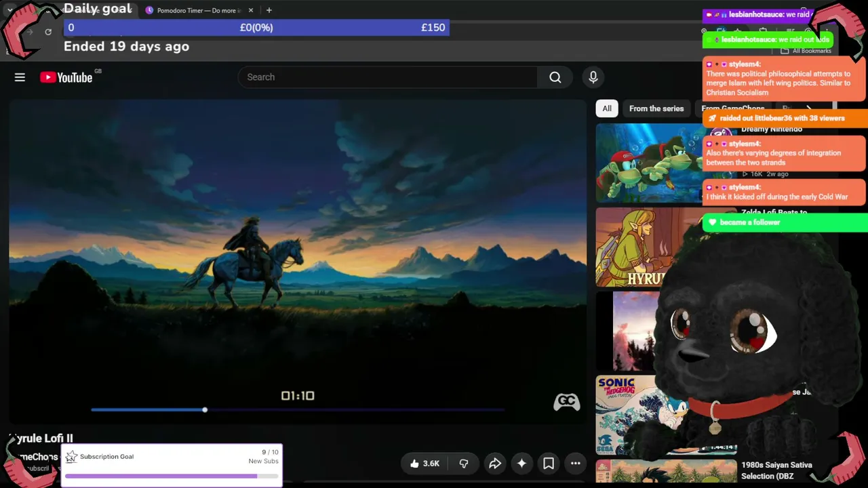Share the video using the arrow icon
The image size is (868, 488).
(495, 464)
